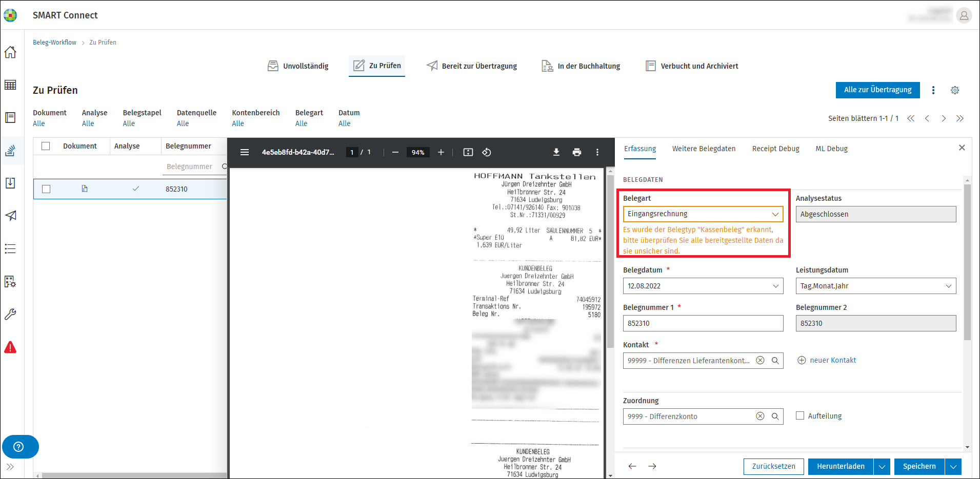
Task: Tick the select-all checkbox in table header
Action: coord(46,146)
